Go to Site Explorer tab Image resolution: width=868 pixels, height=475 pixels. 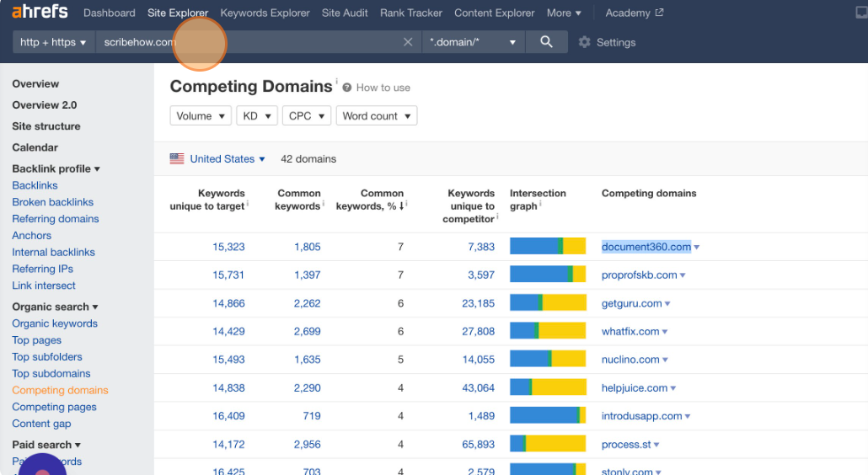click(178, 13)
